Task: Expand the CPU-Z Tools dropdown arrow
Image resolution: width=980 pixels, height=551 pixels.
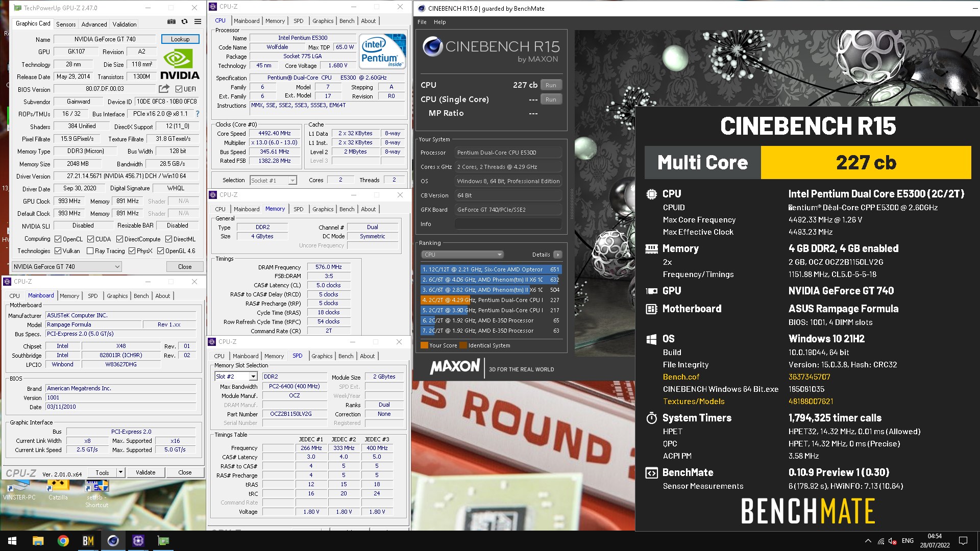Action: (120, 472)
